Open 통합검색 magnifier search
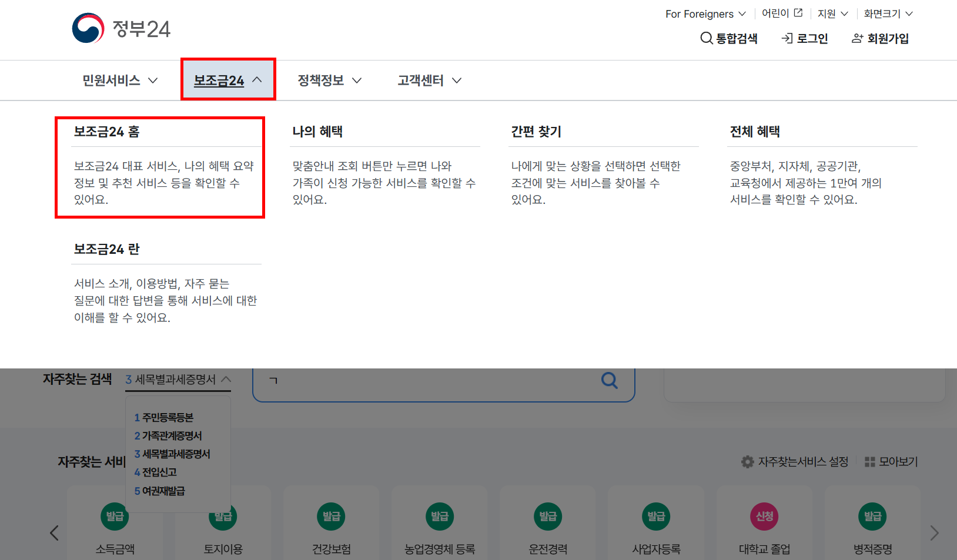The height and width of the screenshot is (560, 957). [729, 39]
